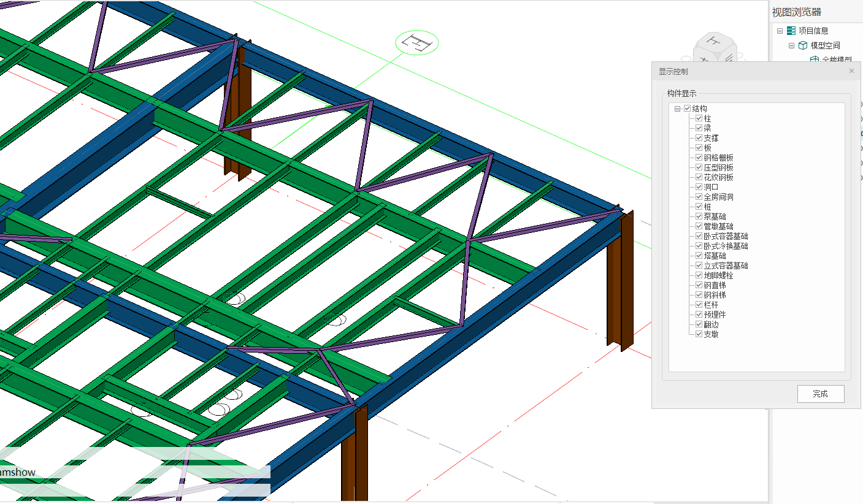Select the 预埋件 tree item label
The image size is (863, 504).
click(715, 315)
